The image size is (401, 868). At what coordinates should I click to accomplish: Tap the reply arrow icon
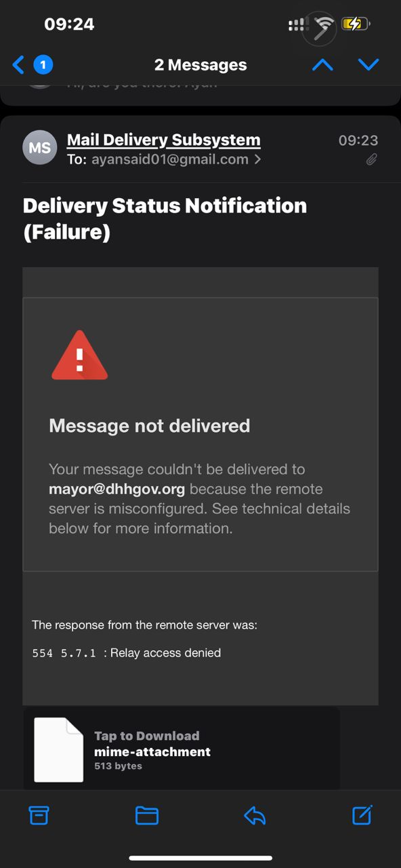coord(255,815)
